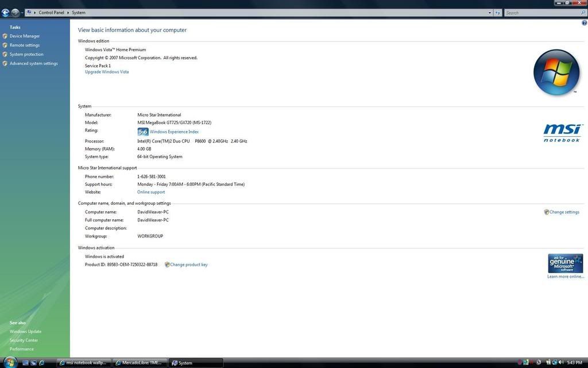This screenshot has height=368, width=588.
Task: Click the 5.6 rating score badge
Action: [143, 132]
